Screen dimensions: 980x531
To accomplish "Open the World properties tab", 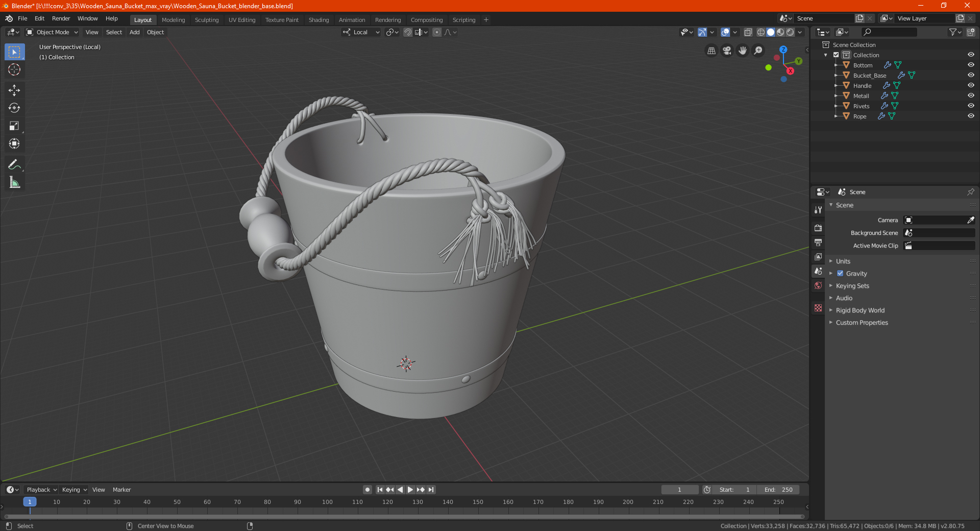I will (818, 285).
